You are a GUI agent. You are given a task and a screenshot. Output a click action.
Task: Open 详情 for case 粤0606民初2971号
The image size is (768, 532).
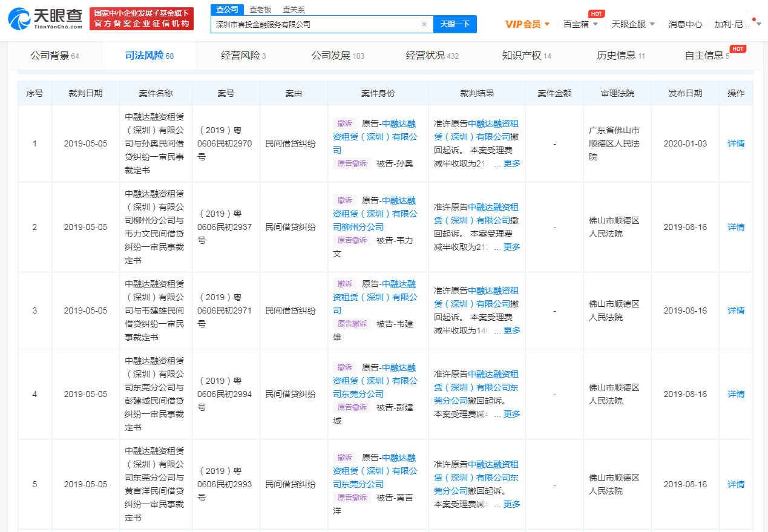736,310
